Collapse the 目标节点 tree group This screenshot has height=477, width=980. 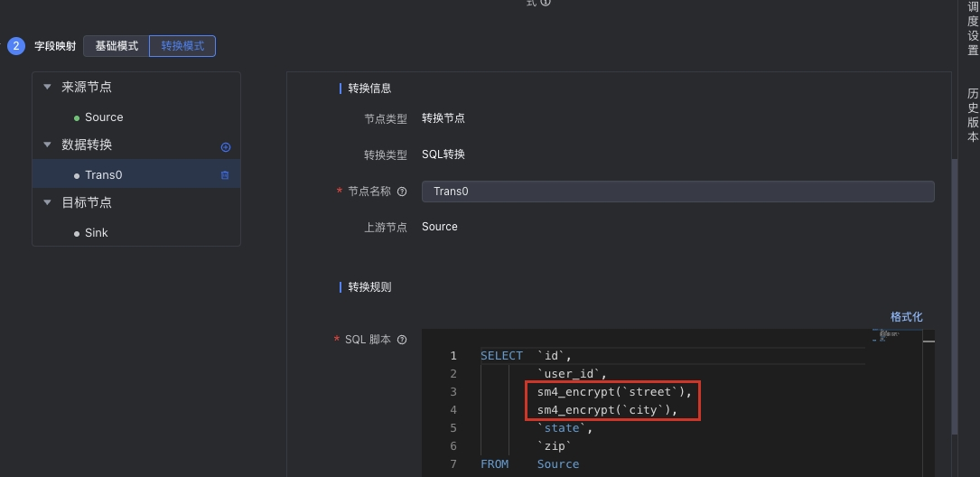(x=47, y=202)
